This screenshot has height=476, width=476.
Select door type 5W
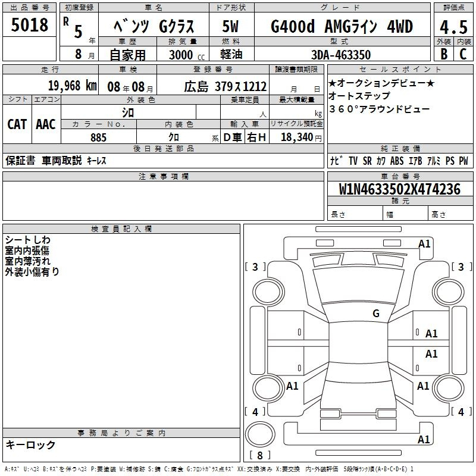pos(231,26)
